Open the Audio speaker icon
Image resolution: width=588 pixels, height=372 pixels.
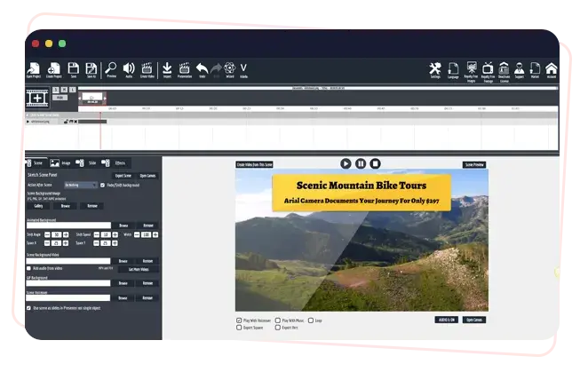[129, 69]
